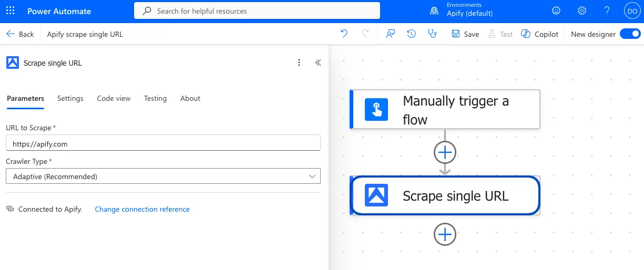Open the Crawler Type dropdown
Image resolution: width=644 pixels, height=270 pixels.
pos(163,176)
